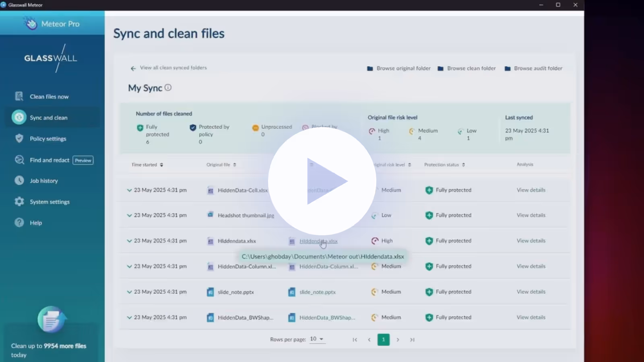Open Policy settings page
644x362 pixels.
pos(48,139)
